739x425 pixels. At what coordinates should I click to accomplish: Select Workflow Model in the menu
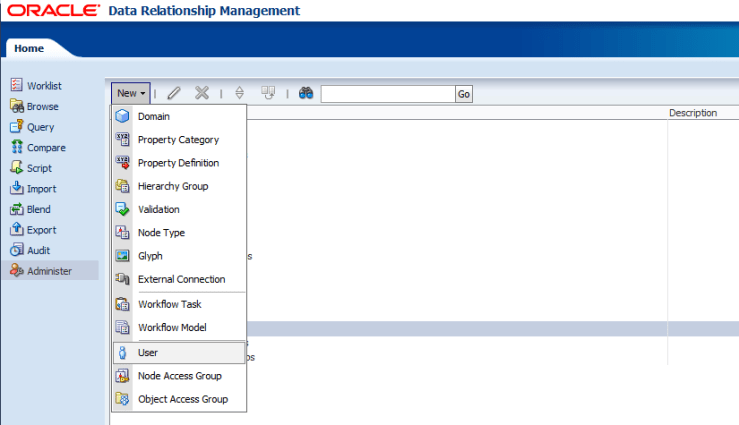click(173, 328)
